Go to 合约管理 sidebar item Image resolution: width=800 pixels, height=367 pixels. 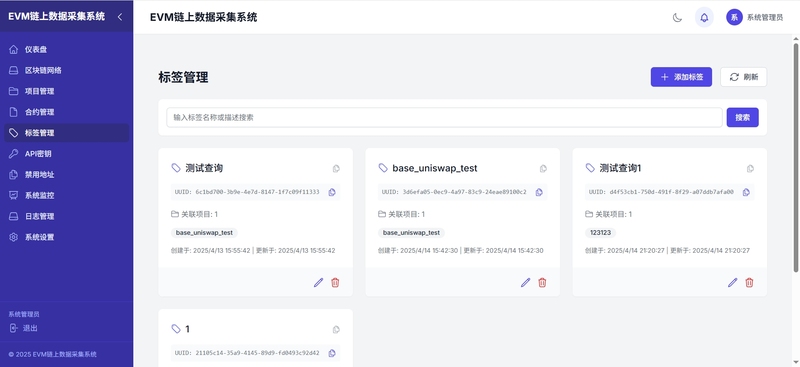[66, 112]
